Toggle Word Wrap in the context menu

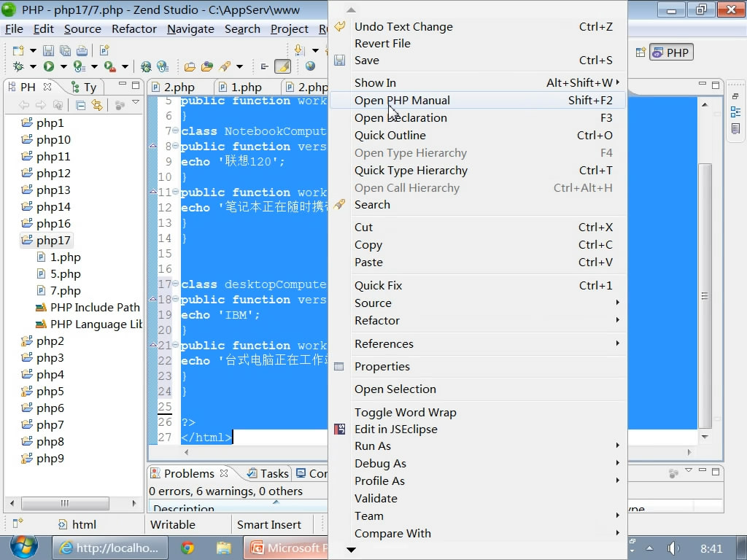406,413
